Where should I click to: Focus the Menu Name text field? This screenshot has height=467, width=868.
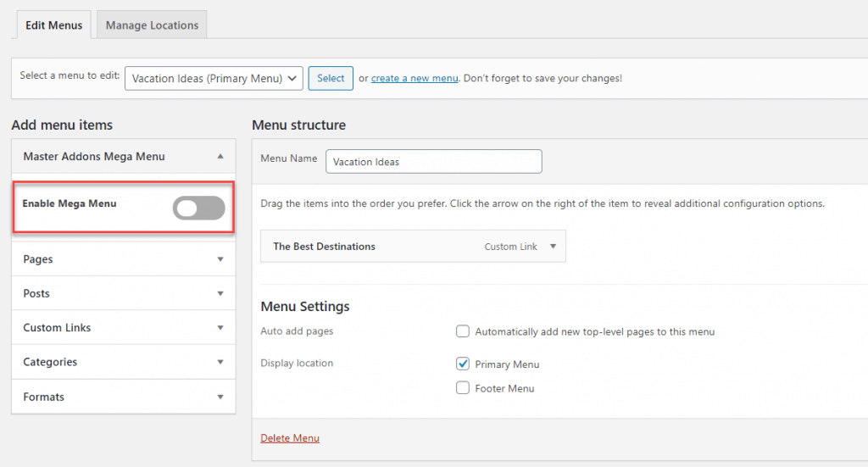[x=433, y=161]
